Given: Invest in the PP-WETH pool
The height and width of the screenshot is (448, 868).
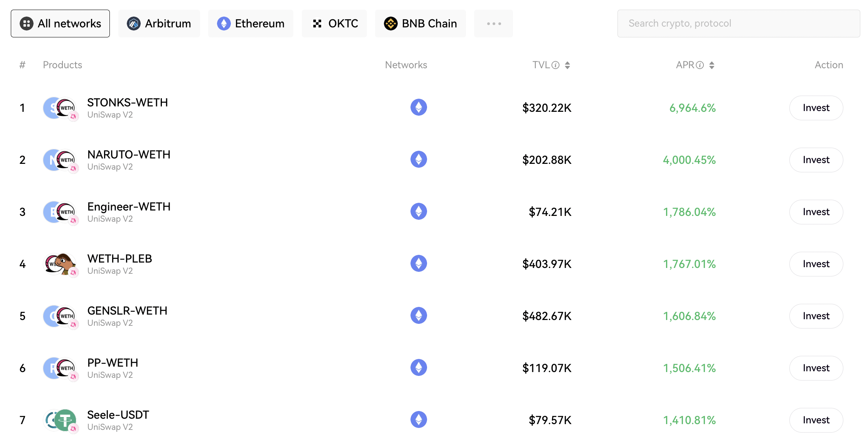Looking at the screenshot, I should (816, 368).
